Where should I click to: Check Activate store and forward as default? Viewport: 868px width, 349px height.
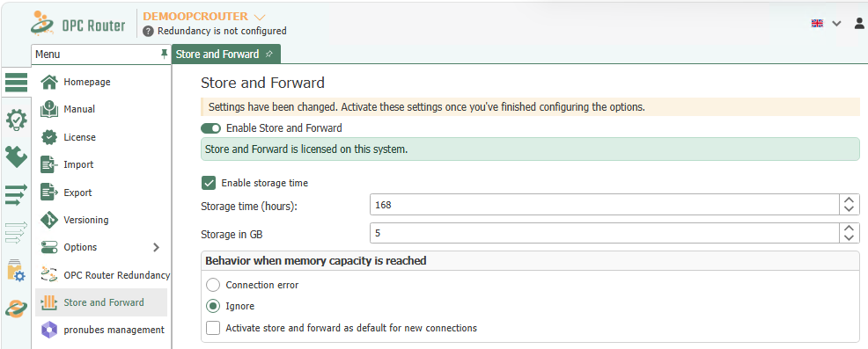click(212, 328)
